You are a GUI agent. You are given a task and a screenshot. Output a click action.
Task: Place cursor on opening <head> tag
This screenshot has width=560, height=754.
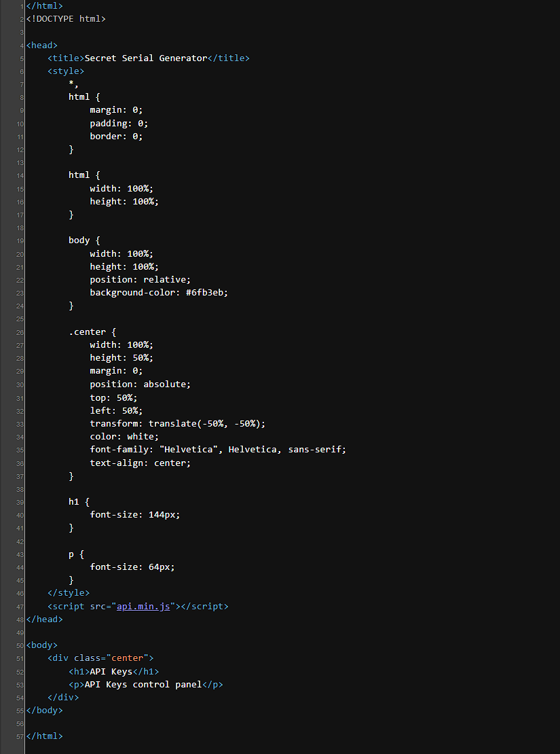point(42,46)
